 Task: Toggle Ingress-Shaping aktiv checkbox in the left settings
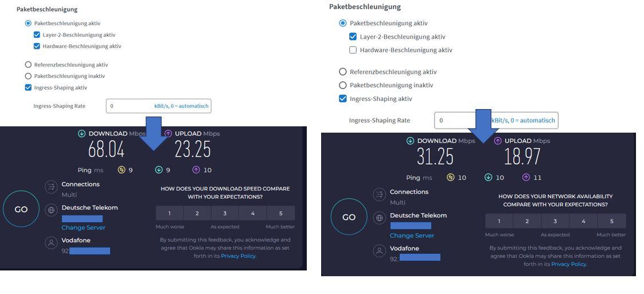coord(29,87)
